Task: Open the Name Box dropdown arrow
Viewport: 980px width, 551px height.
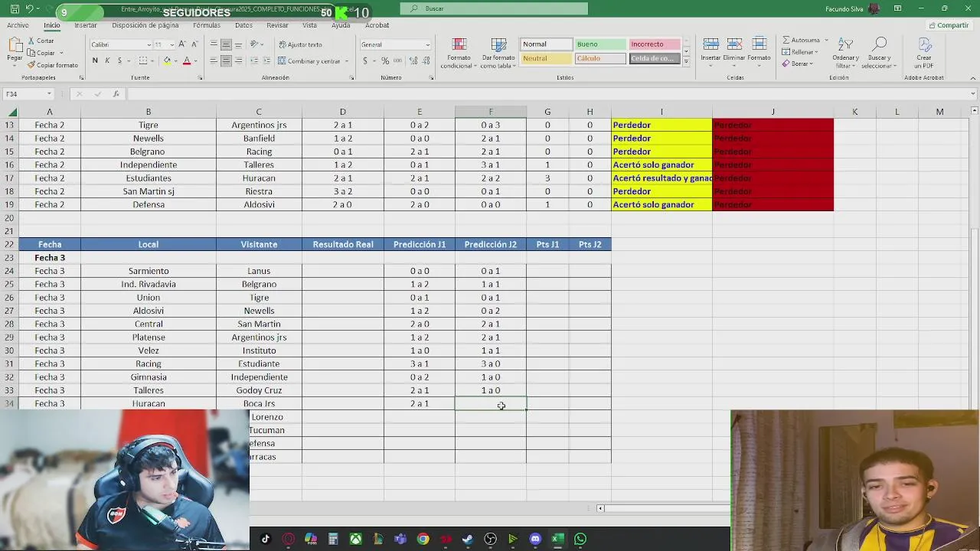Action: tap(49, 94)
